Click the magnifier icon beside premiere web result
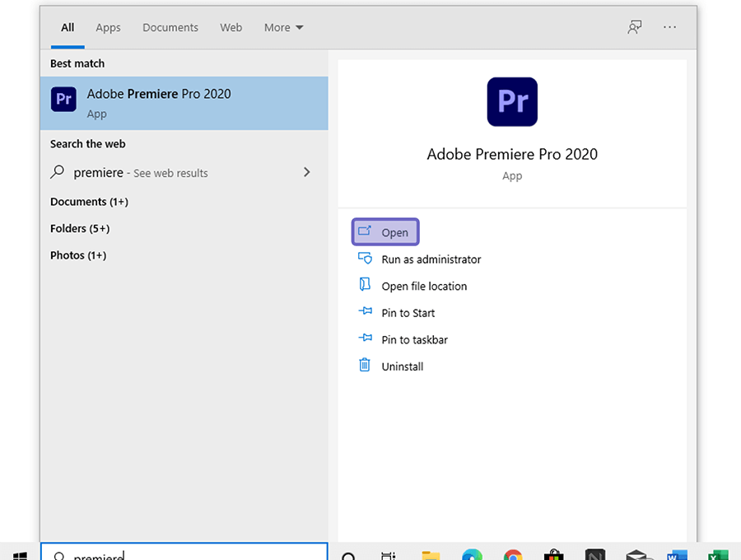 pos(57,171)
